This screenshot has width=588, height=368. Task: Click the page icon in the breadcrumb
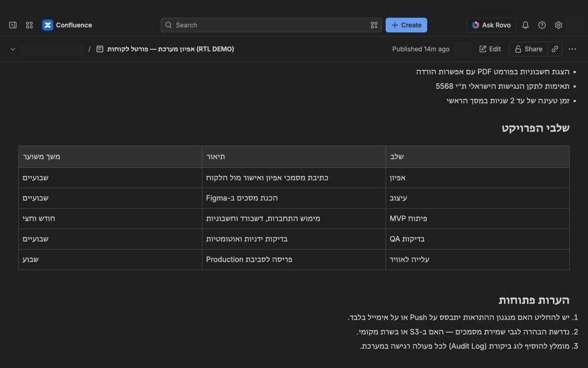click(100, 49)
